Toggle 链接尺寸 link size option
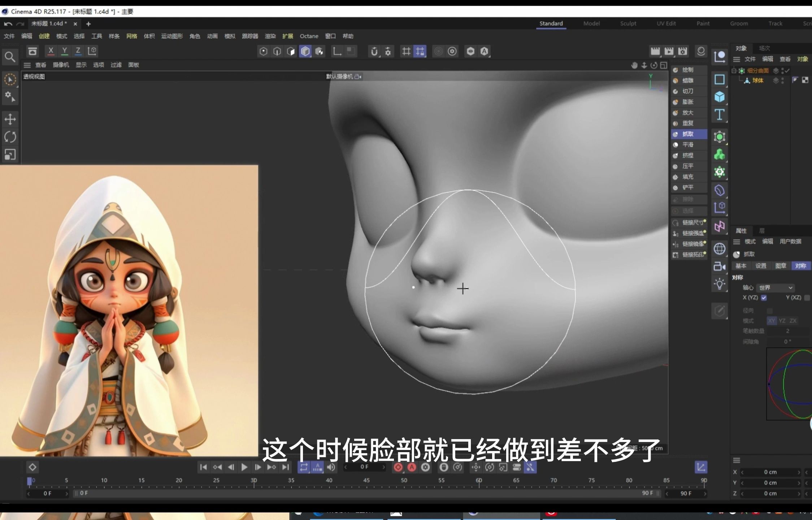This screenshot has width=812, height=520. 689,223
